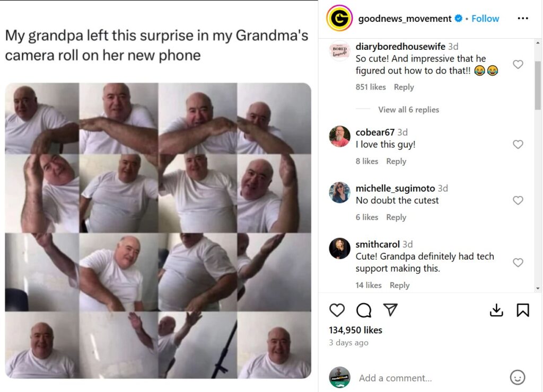View the 134,950 likes list

(x=355, y=330)
